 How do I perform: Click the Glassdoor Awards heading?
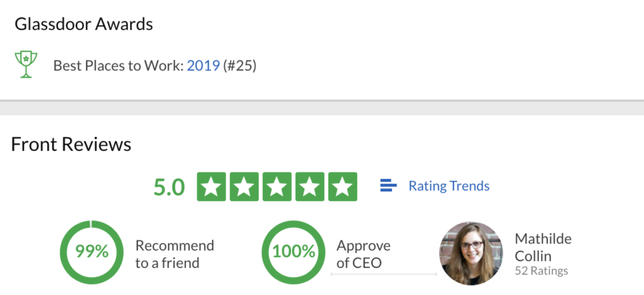tap(84, 24)
